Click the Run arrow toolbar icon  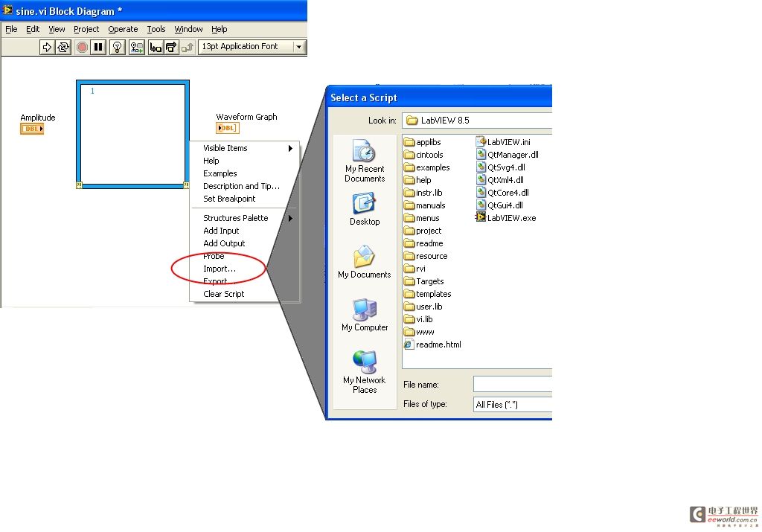(47, 47)
